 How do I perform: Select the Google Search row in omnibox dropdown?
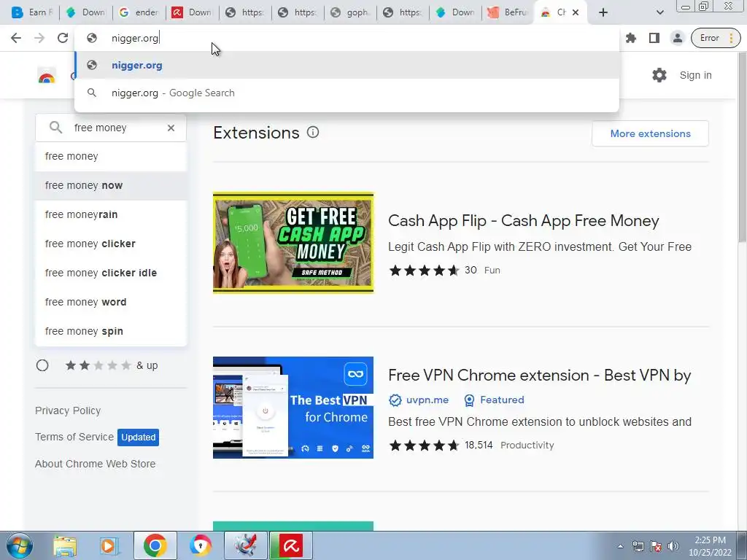click(347, 93)
